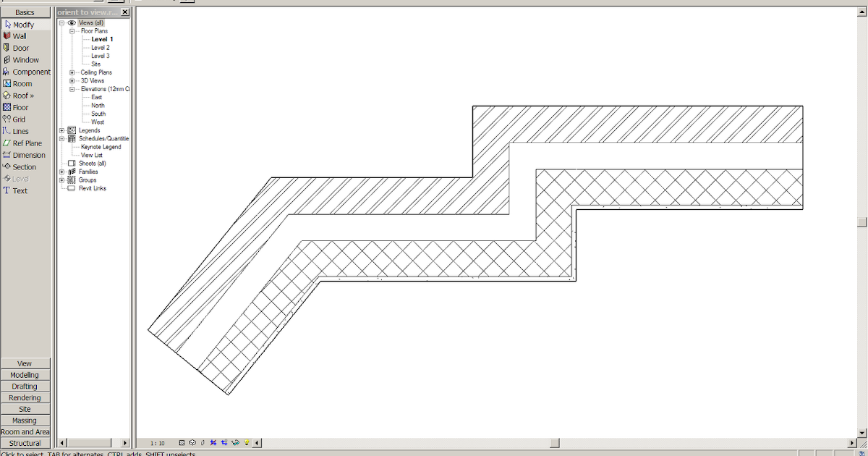Open Temporary Hide/Isolate glasses icon
The image size is (868, 456).
point(235,442)
